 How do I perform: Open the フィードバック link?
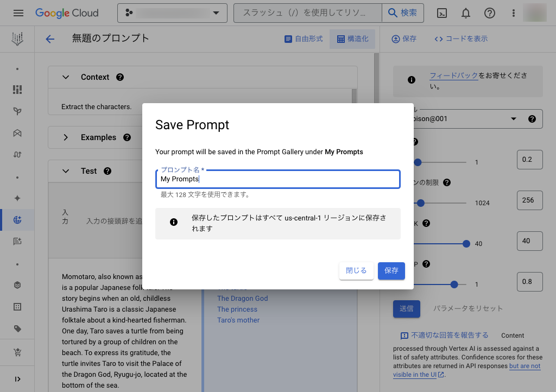(x=454, y=75)
